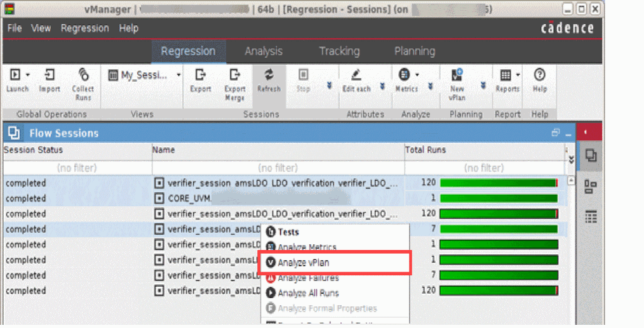Viewport: 644px width, 328px height.
Task: Click the Edit each attributes icon
Action: point(356,74)
